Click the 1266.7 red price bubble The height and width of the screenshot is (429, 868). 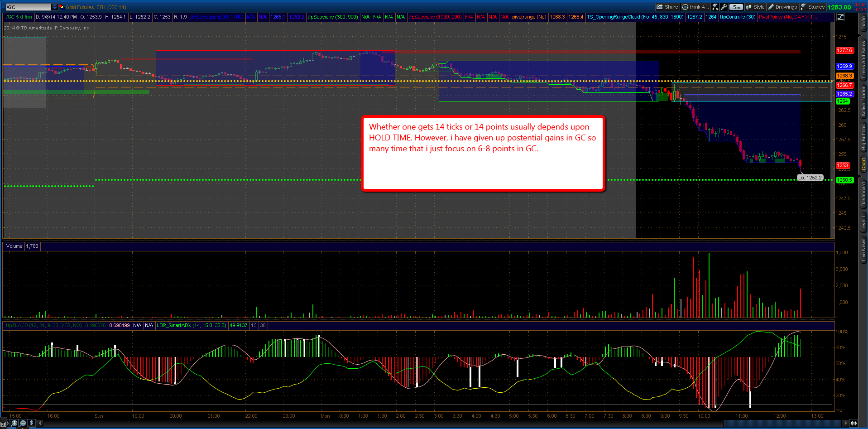coord(844,85)
